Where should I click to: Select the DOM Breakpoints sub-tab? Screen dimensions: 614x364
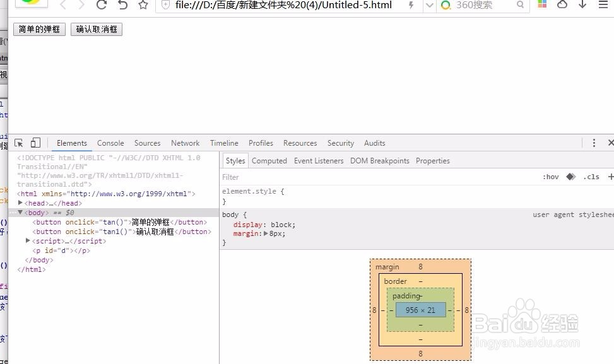[380, 161]
